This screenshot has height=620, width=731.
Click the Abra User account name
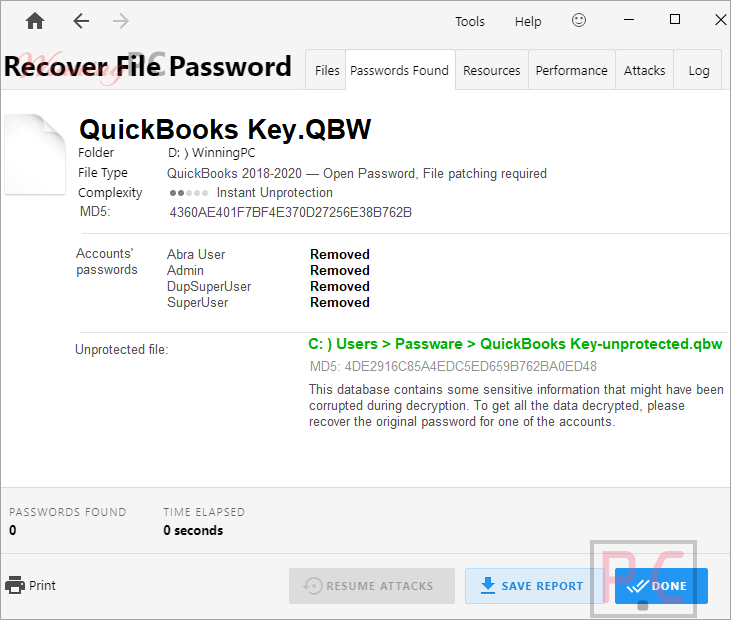pyautogui.click(x=196, y=255)
